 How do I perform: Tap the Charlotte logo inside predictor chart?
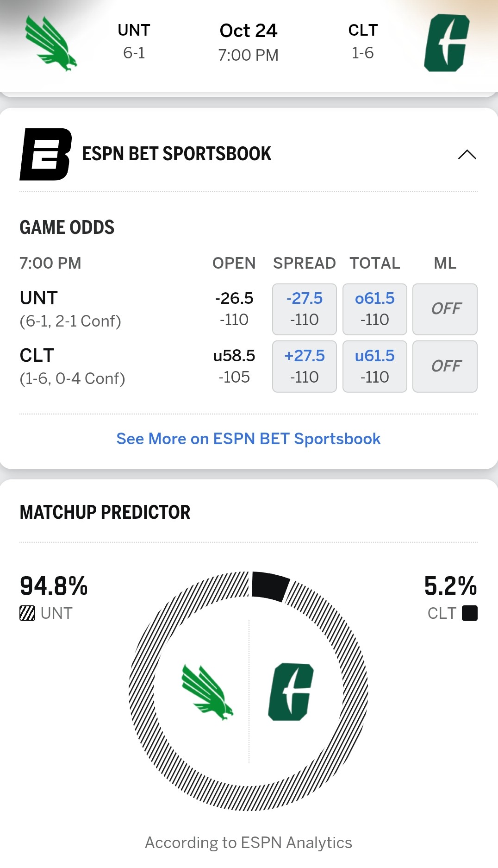coord(291,692)
